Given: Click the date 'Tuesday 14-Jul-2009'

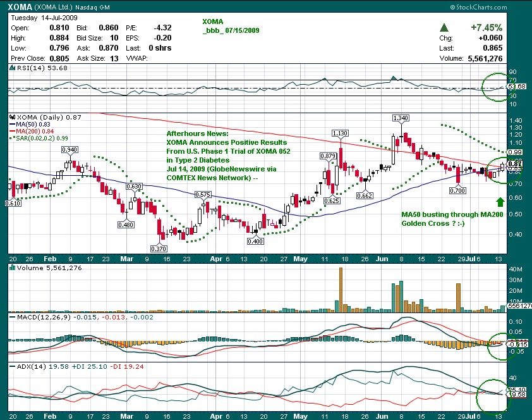Looking at the screenshot, I should pyautogui.click(x=44, y=18).
